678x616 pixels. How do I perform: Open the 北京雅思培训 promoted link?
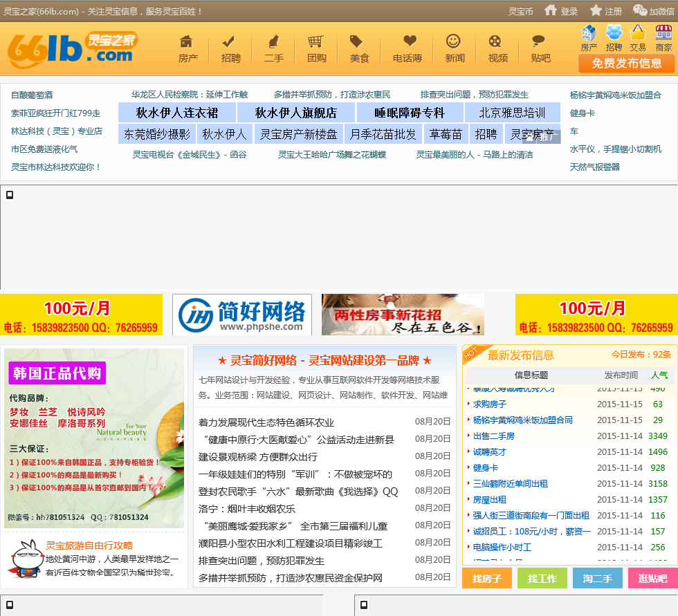[x=513, y=113]
